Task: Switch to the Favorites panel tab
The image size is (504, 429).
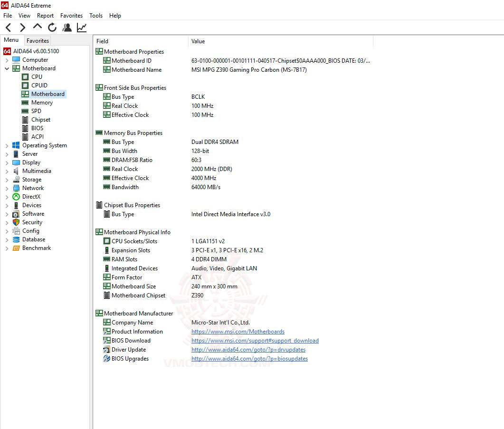Action: click(38, 40)
